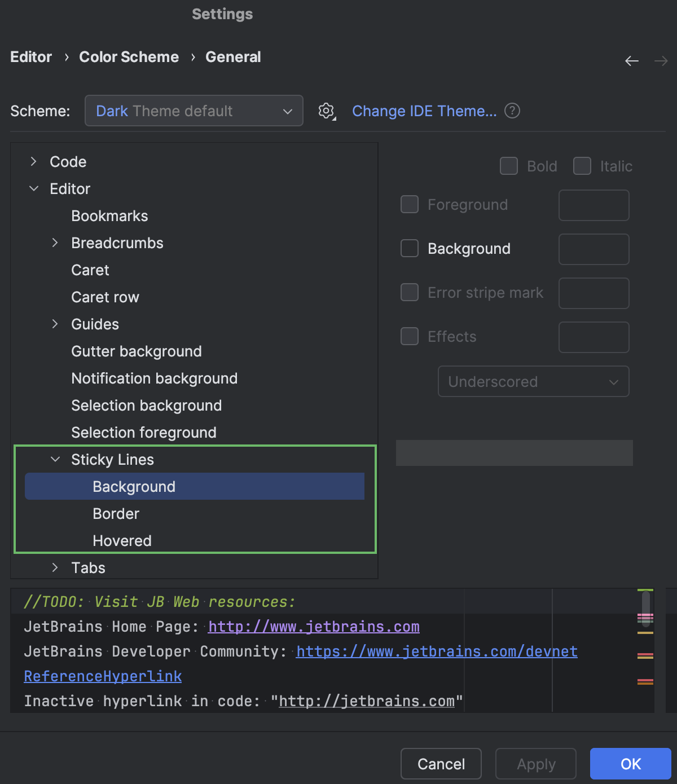The height and width of the screenshot is (784, 677).
Task: Expand the Code tree node
Action: 34,161
